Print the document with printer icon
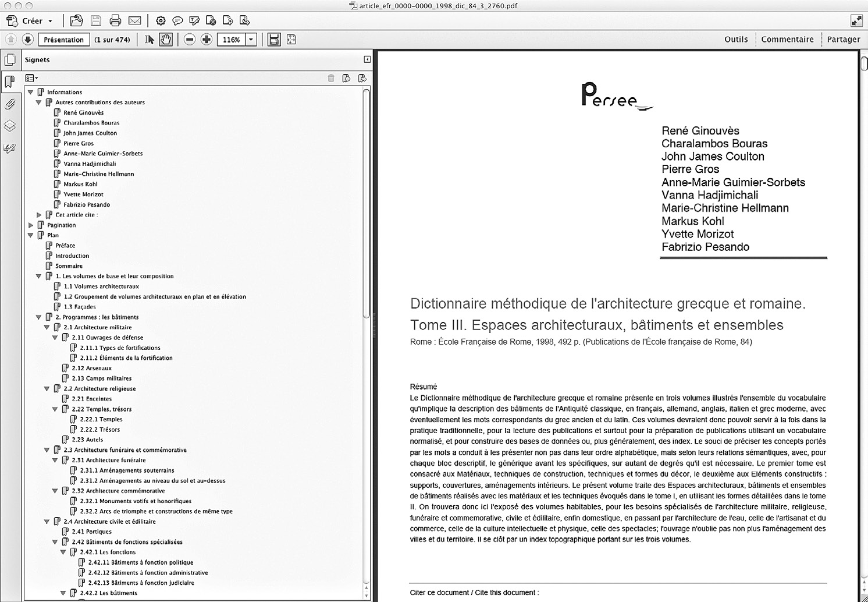The height and width of the screenshot is (602, 868). tap(115, 21)
